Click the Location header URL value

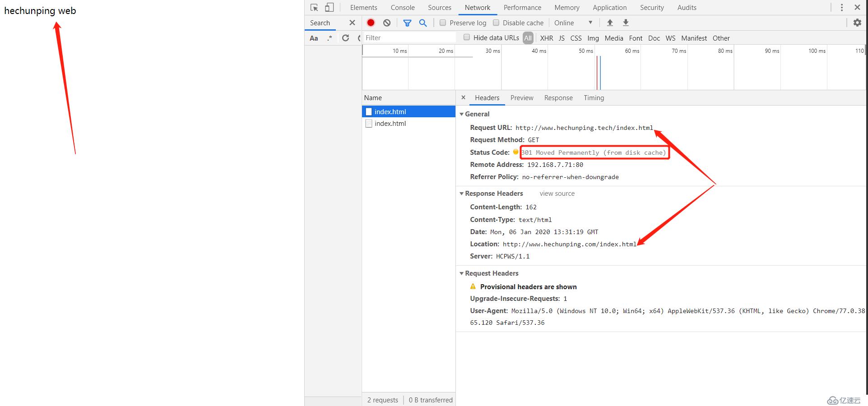point(569,244)
